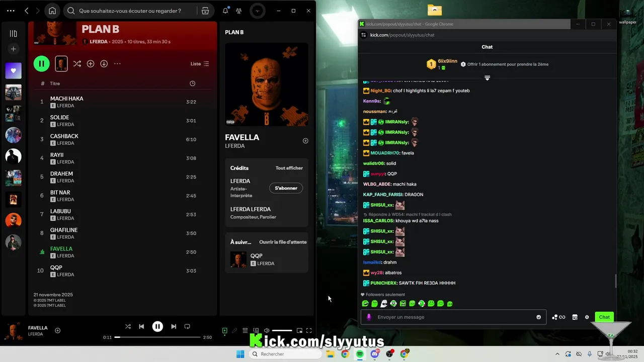The width and height of the screenshot is (644, 362).
Task: Mute Spotify volume speaker icon
Action: (x=266, y=330)
